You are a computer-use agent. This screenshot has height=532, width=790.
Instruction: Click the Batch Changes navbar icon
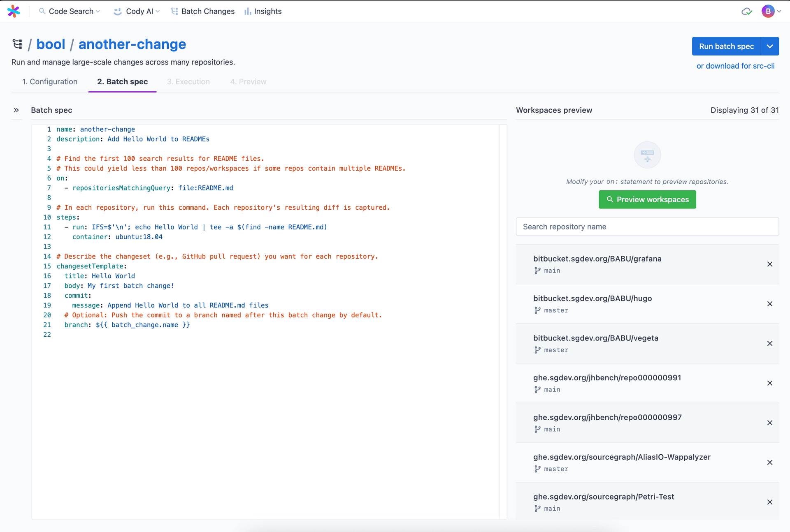tap(174, 12)
